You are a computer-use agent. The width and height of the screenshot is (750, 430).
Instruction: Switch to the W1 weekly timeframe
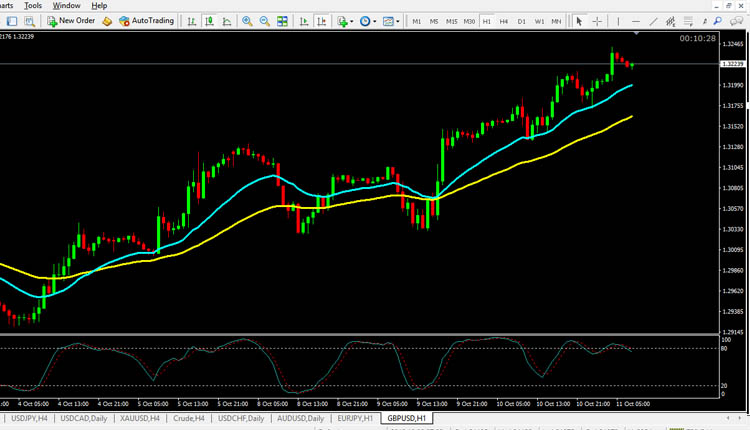[x=539, y=22]
